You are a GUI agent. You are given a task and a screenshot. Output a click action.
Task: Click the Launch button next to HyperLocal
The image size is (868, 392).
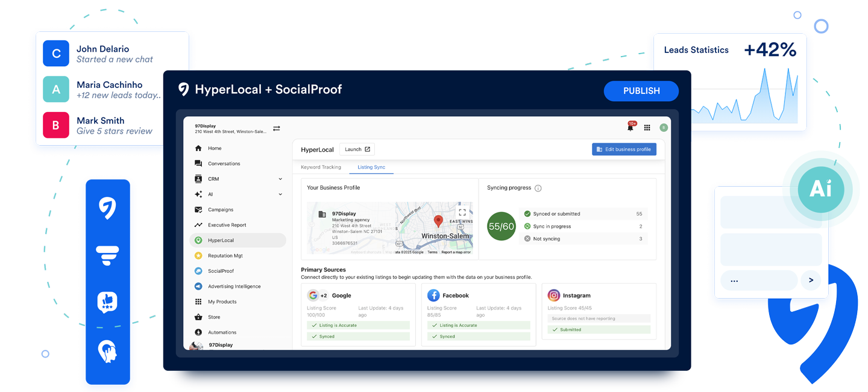point(357,149)
